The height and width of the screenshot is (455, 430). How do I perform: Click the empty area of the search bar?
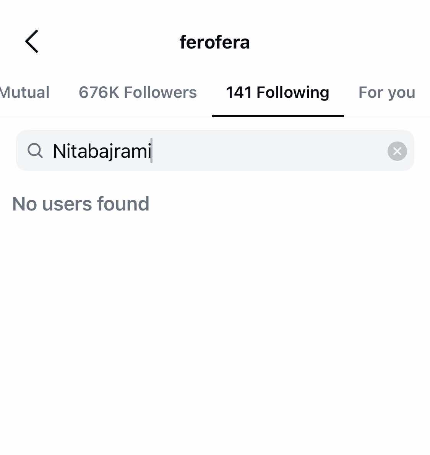click(x=269, y=151)
